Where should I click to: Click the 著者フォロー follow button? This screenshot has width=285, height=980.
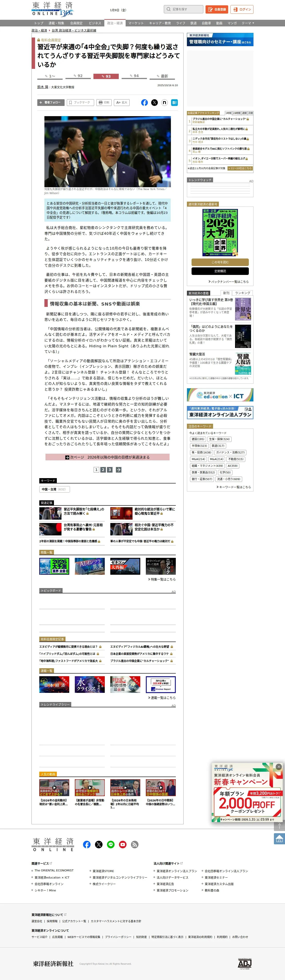[51, 102]
